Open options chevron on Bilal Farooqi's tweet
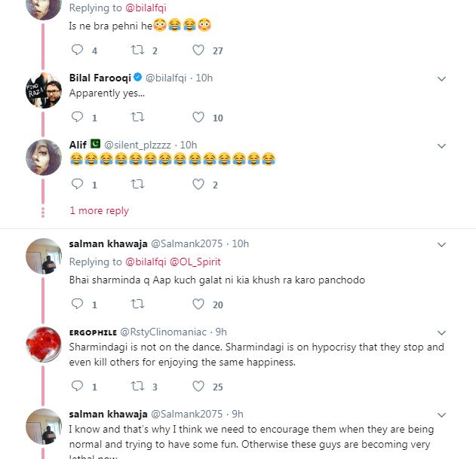The image size is (476, 459). pyautogui.click(x=442, y=78)
